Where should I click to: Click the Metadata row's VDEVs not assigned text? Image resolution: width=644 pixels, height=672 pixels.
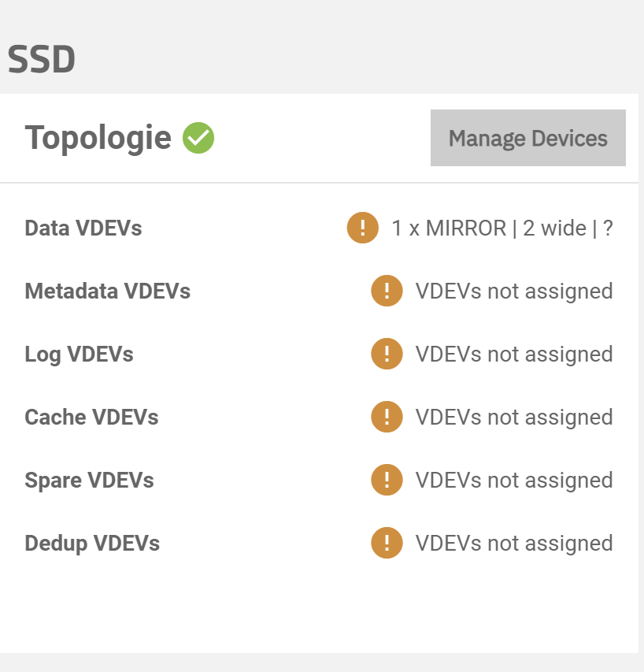click(514, 291)
